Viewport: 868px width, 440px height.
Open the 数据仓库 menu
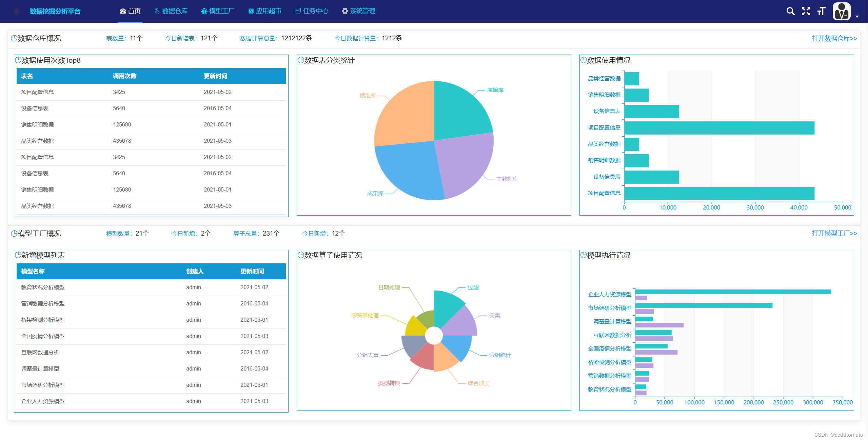171,11
